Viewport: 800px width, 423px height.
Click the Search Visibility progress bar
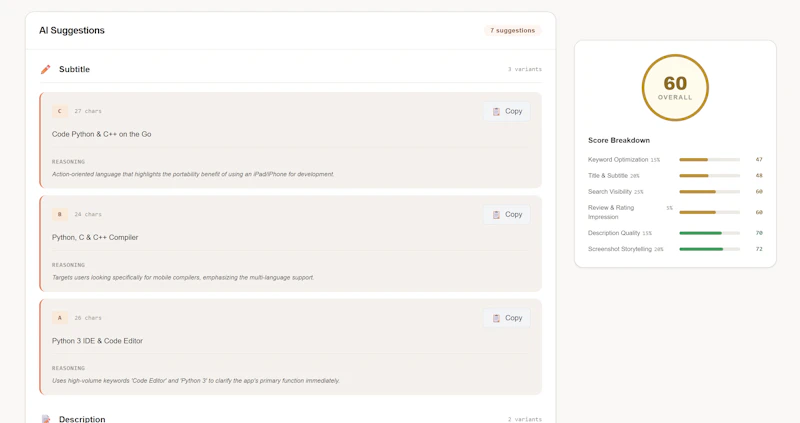pos(709,192)
